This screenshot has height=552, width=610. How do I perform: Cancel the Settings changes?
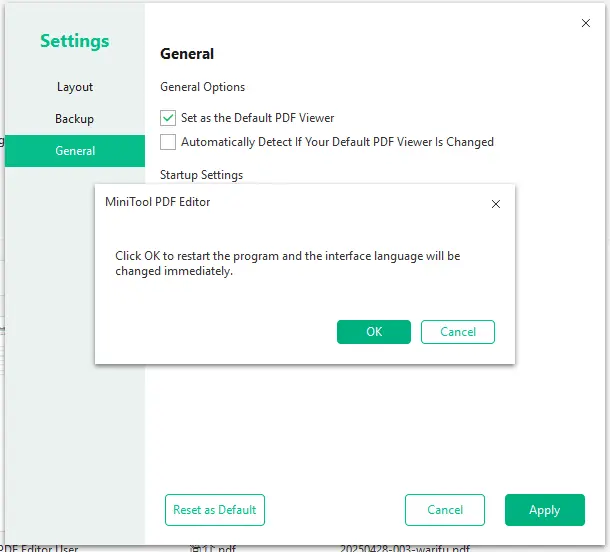(x=445, y=510)
